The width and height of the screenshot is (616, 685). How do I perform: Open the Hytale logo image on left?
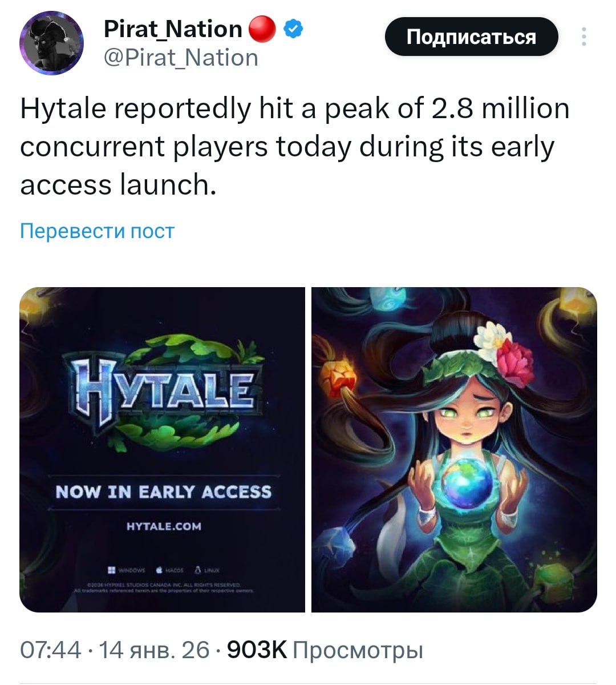coord(163,450)
